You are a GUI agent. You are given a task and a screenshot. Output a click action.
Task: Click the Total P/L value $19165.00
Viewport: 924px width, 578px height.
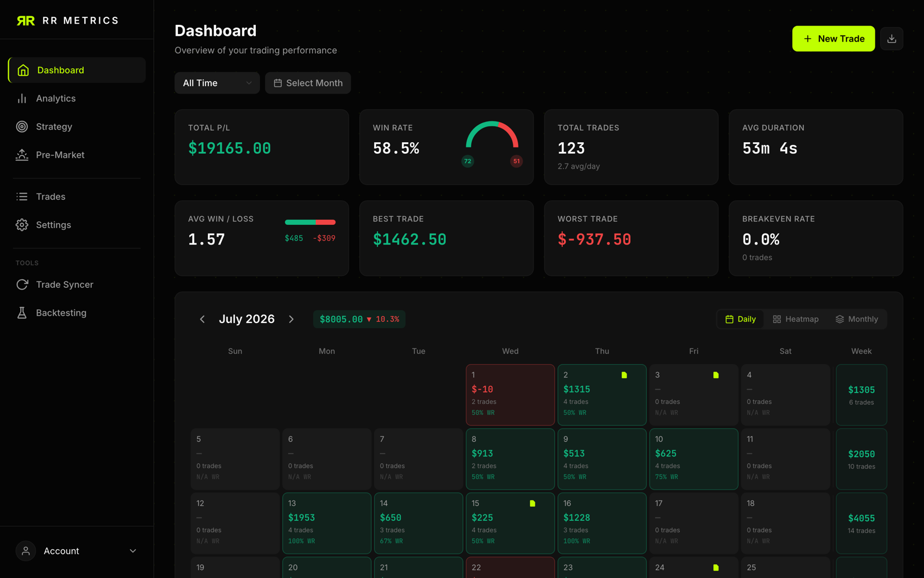(x=229, y=149)
